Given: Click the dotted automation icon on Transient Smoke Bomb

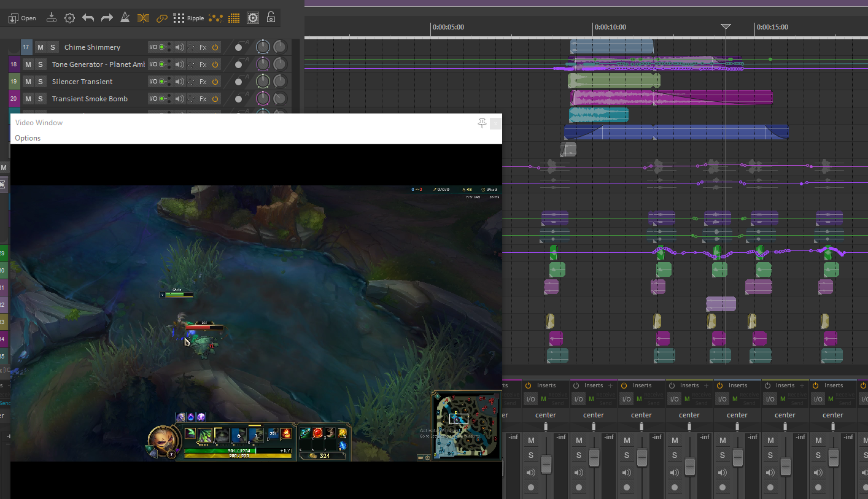Looking at the screenshot, I should pyautogui.click(x=191, y=99).
